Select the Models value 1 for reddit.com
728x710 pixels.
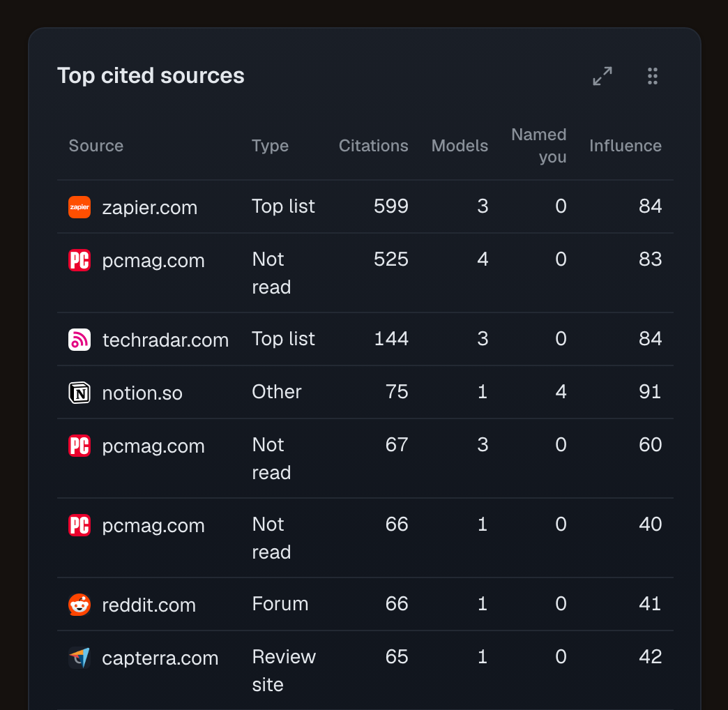point(483,604)
